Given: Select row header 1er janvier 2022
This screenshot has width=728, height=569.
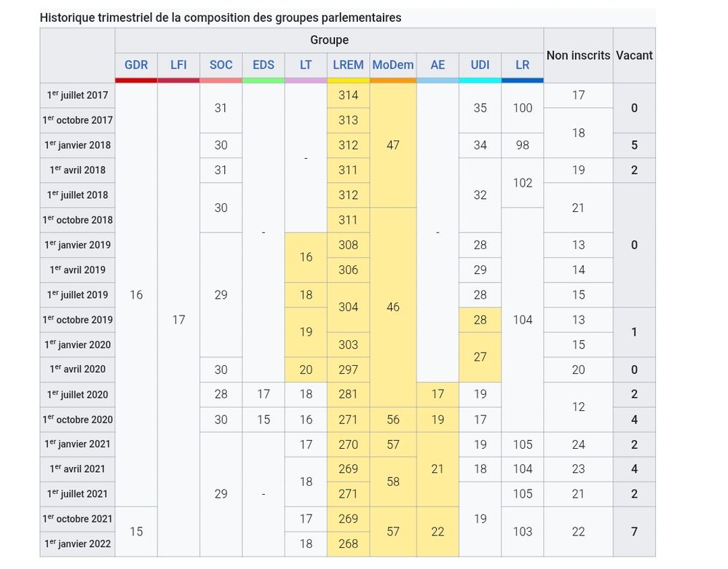Looking at the screenshot, I should (78, 544).
